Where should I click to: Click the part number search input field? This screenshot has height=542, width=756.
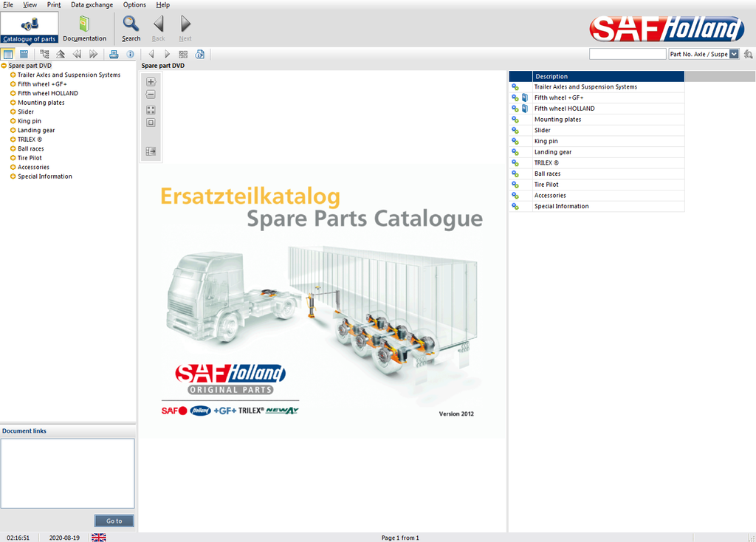(627, 54)
